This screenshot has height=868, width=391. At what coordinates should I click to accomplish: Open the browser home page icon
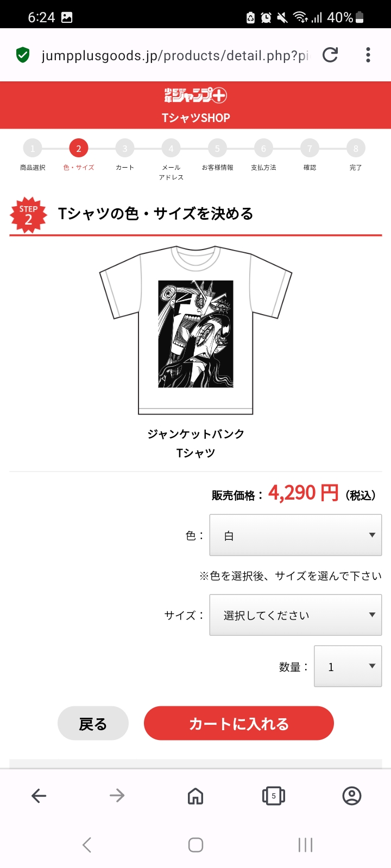pyautogui.click(x=195, y=796)
